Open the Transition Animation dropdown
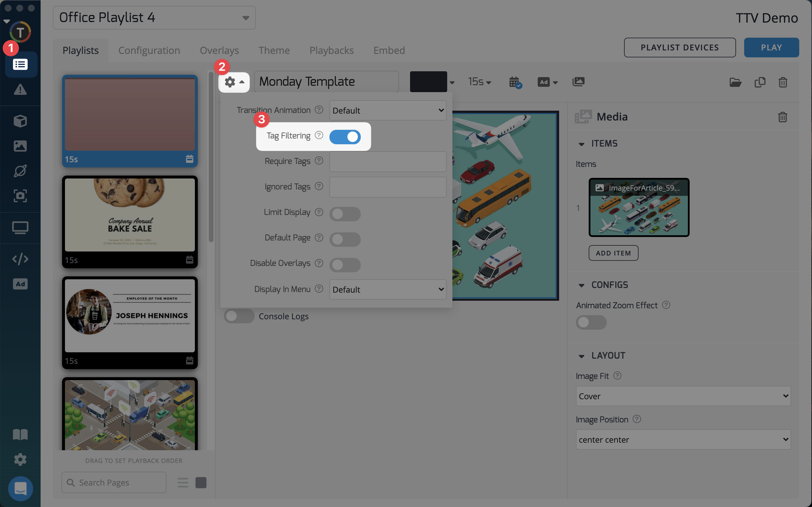This screenshot has width=812, height=507. tap(387, 110)
